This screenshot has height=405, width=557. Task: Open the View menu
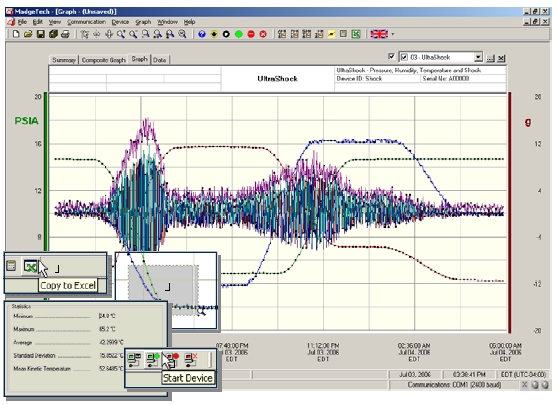click(54, 22)
